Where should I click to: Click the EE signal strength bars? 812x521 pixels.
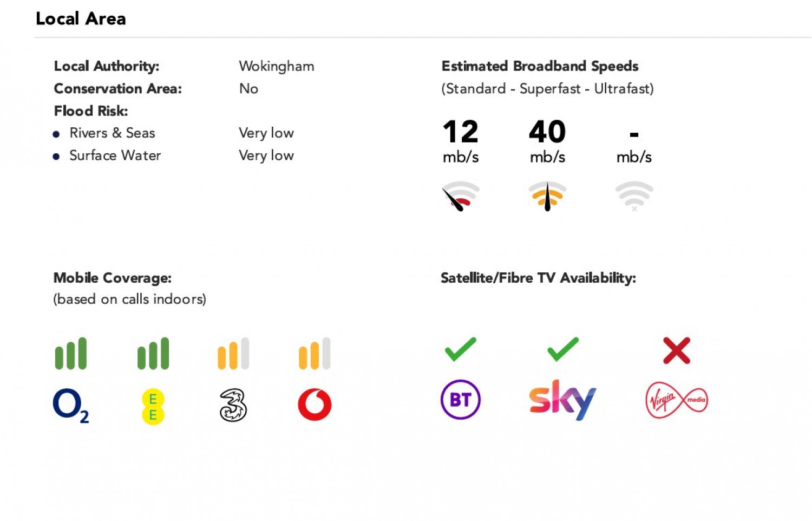coord(153,354)
